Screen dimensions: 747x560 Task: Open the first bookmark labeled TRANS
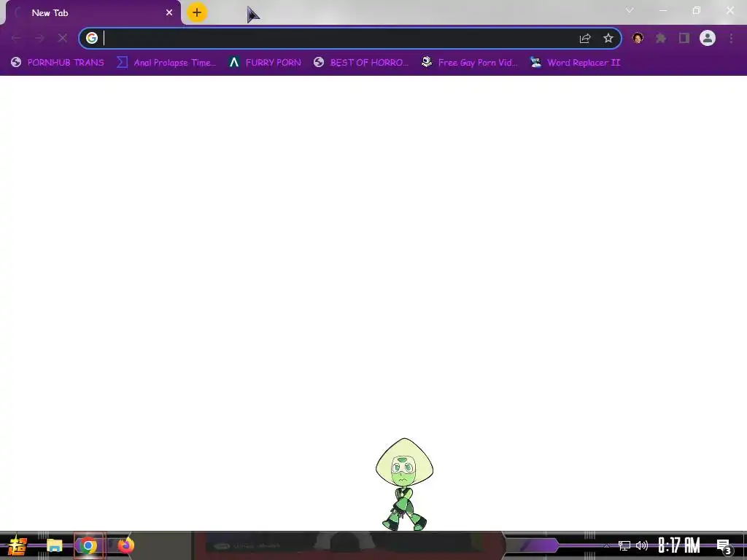coord(58,63)
